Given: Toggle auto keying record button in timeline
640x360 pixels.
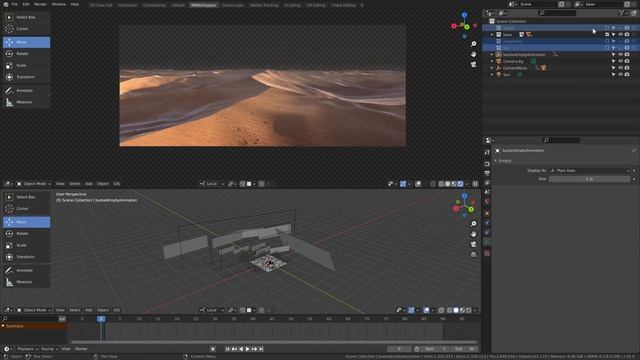Looking at the screenshot, I should 213,349.
